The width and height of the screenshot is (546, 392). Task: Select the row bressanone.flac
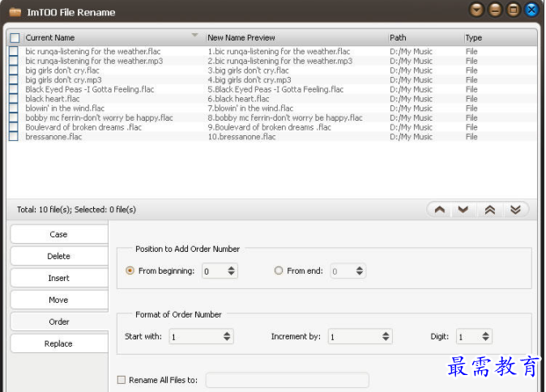tap(271, 136)
